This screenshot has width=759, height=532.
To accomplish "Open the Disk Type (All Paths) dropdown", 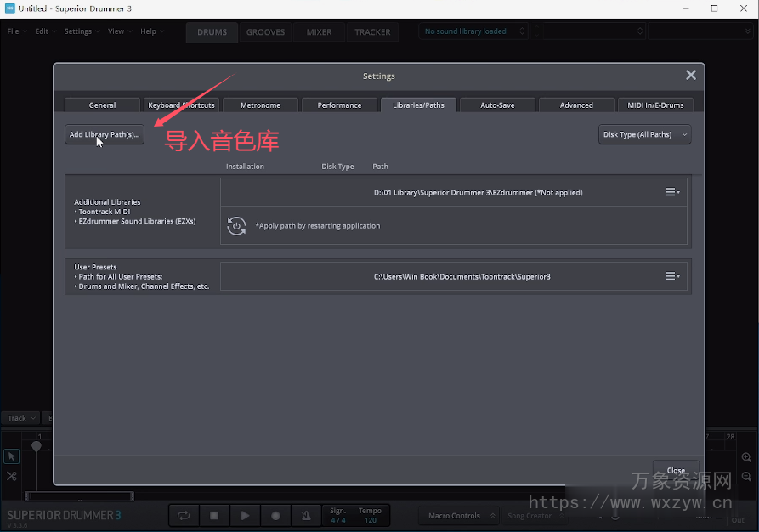I will (x=644, y=134).
